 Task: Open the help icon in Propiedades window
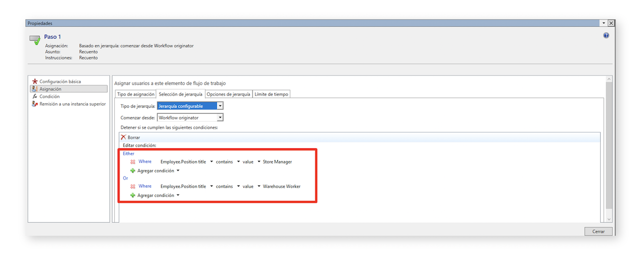tap(606, 36)
